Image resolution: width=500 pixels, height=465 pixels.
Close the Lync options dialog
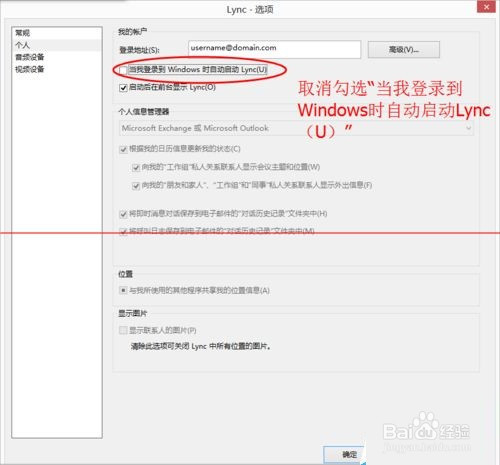[486, 7]
